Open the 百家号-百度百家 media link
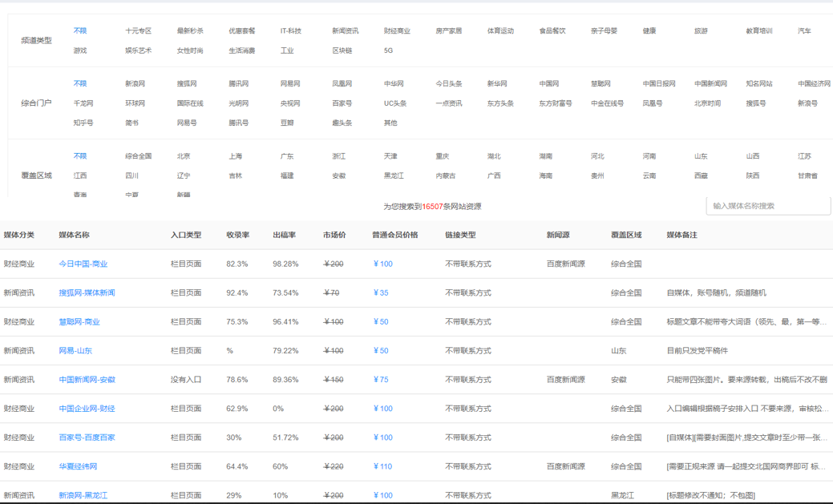Image resolution: width=833 pixels, height=504 pixels. coord(87,437)
